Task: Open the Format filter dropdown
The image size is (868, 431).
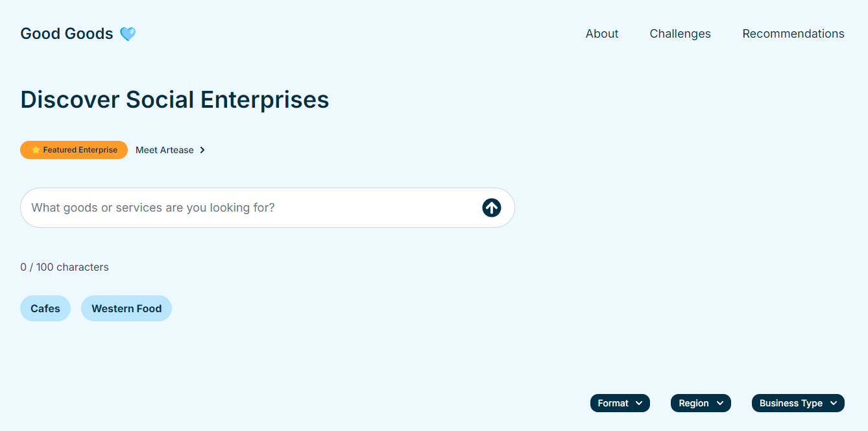Action: (x=620, y=403)
